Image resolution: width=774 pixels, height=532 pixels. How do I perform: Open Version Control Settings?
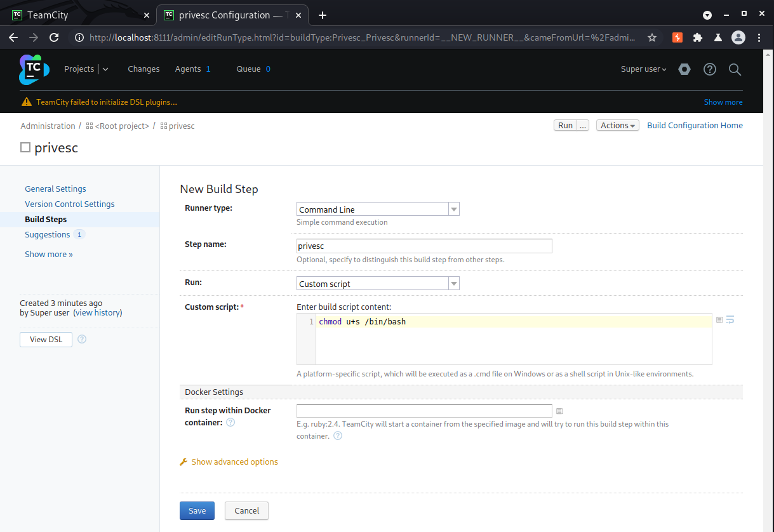[x=70, y=204]
